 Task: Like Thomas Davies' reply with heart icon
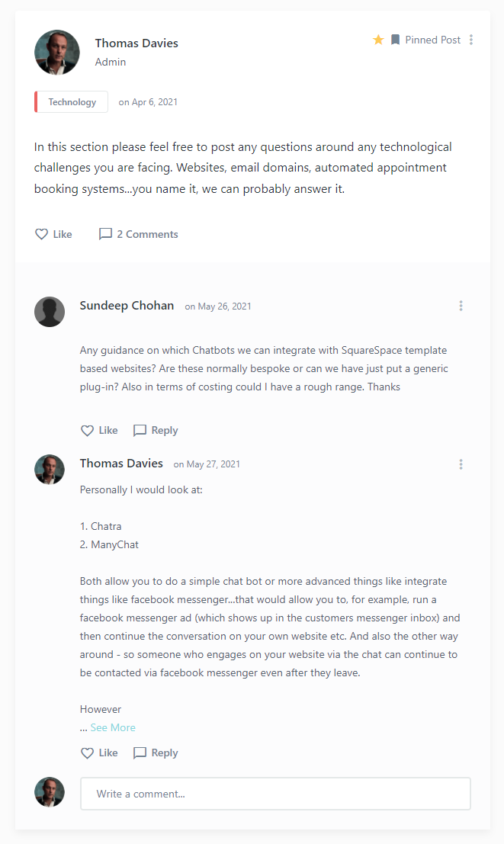(x=88, y=753)
